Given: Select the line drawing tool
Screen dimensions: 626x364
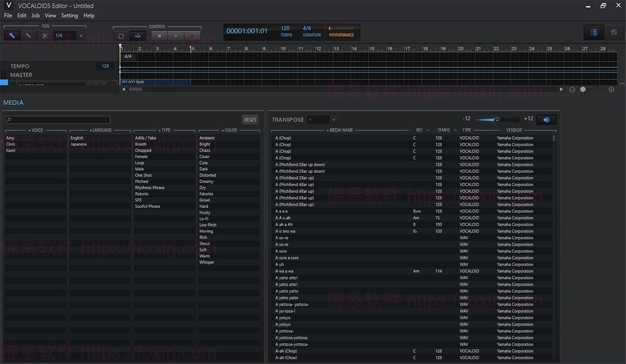Looking at the screenshot, I should point(28,35).
